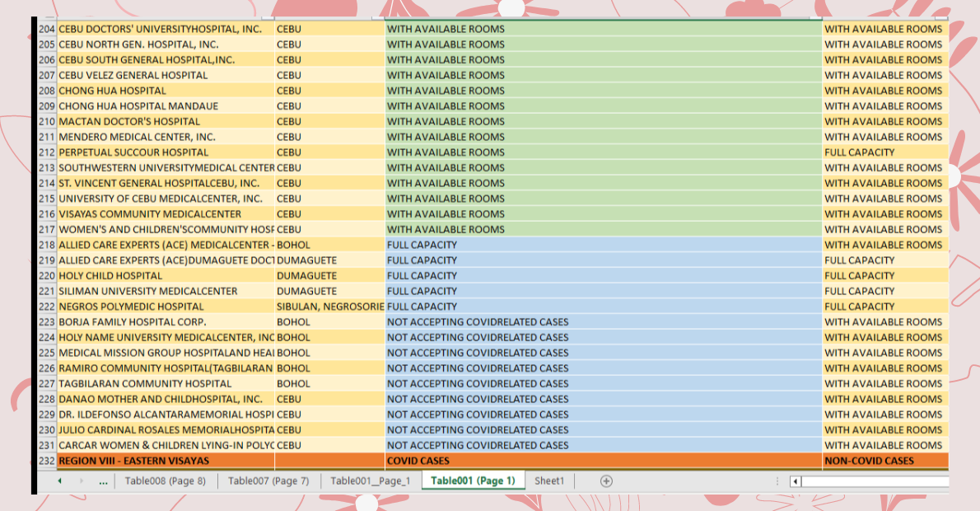Click the horizontal scrollbar left arrow
980x511 pixels.
[x=795, y=481]
